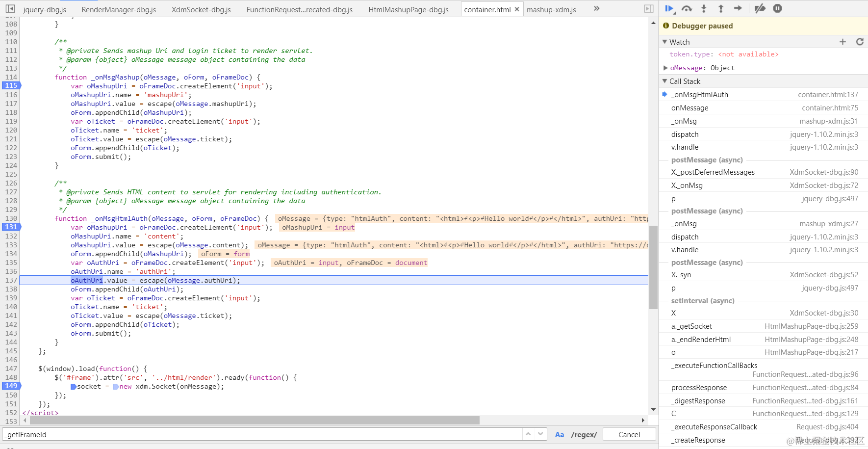Screen dimensions: 868x449
Task: Select the _onMsg frame at mashup-xdm.js:31
Action: [764, 121]
